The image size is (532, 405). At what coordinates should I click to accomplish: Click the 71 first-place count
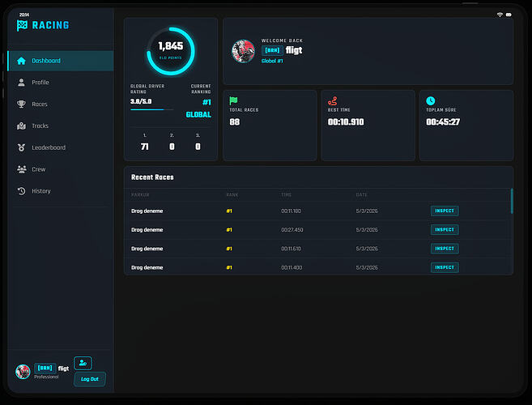tap(144, 147)
